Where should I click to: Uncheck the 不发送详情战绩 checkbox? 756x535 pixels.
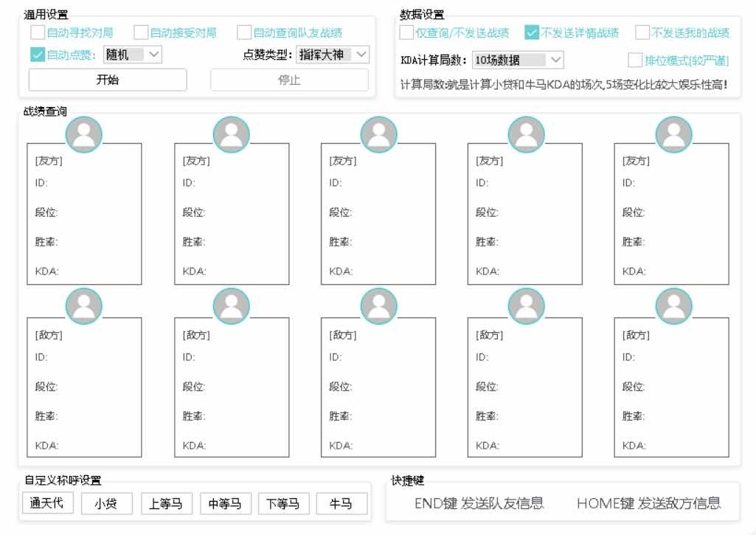[x=532, y=32]
